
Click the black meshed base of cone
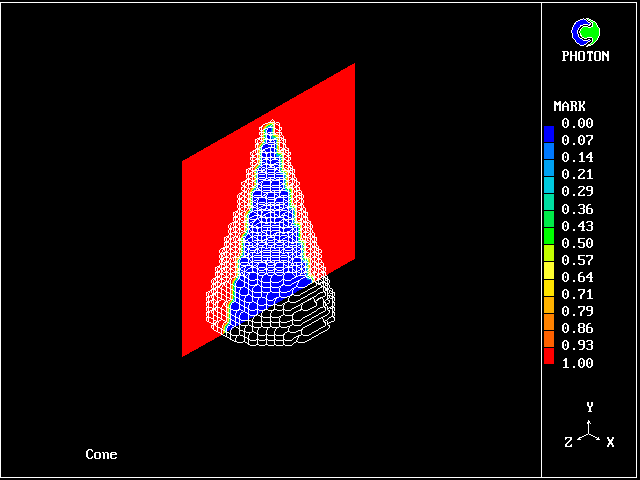290,320
